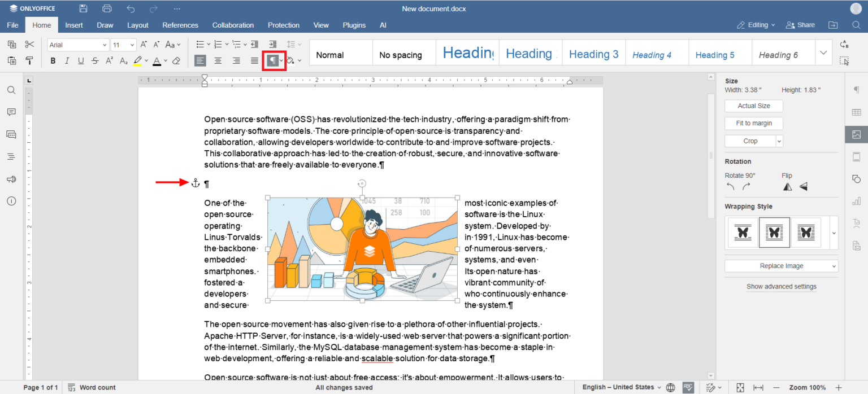This screenshot has height=394, width=868.
Task: Toggle spell checking in status bar
Action: point(688,387)
